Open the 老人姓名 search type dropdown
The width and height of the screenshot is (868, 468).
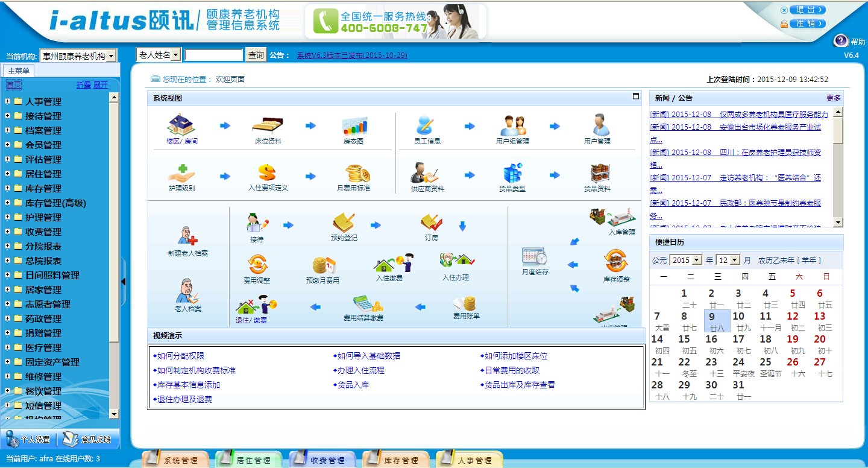click(x=175, y=55)
